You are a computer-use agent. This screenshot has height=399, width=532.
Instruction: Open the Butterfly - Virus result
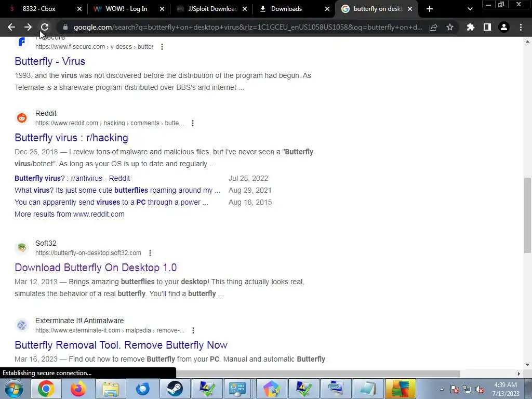click(50, 61)
